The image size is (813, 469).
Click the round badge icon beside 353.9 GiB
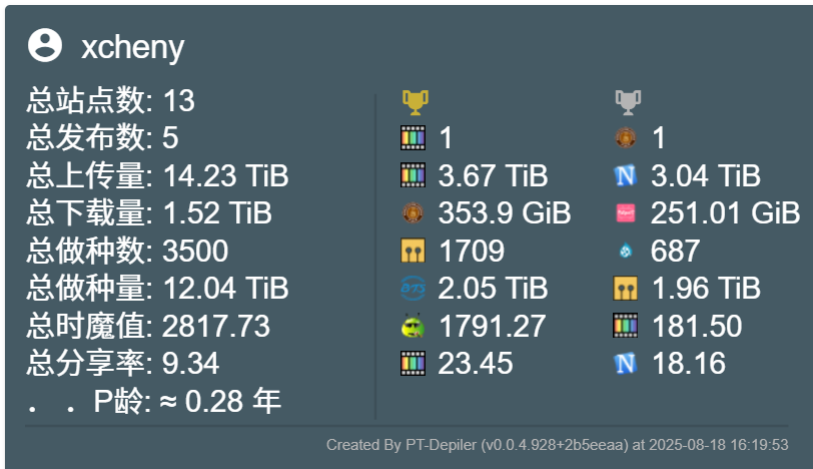(413, 212)
